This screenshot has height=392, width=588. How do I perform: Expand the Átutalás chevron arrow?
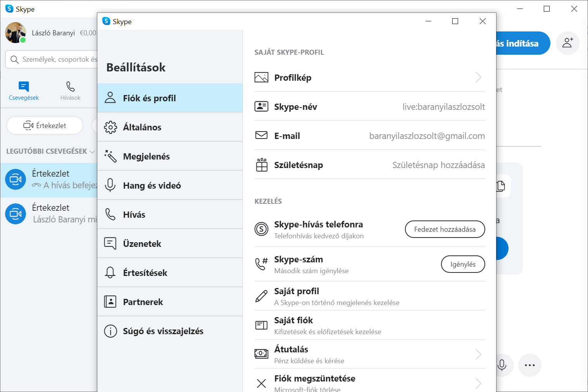[478, 354]
